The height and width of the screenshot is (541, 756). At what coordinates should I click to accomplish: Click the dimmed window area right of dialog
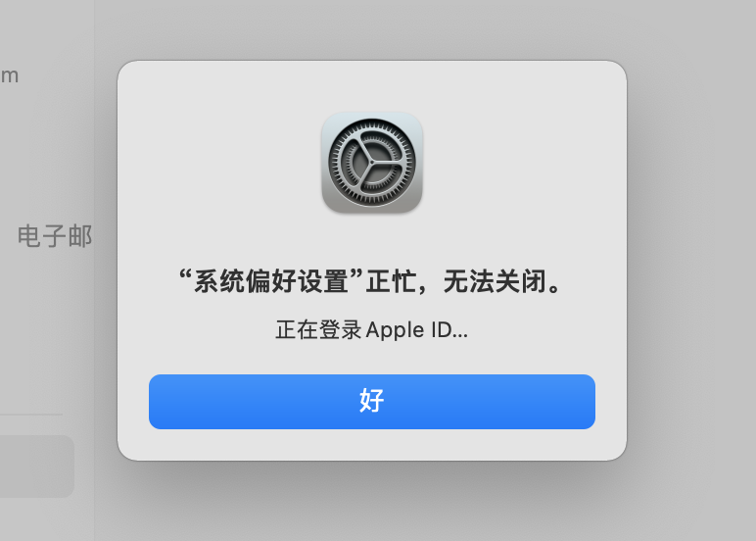(x=691, y=270)
